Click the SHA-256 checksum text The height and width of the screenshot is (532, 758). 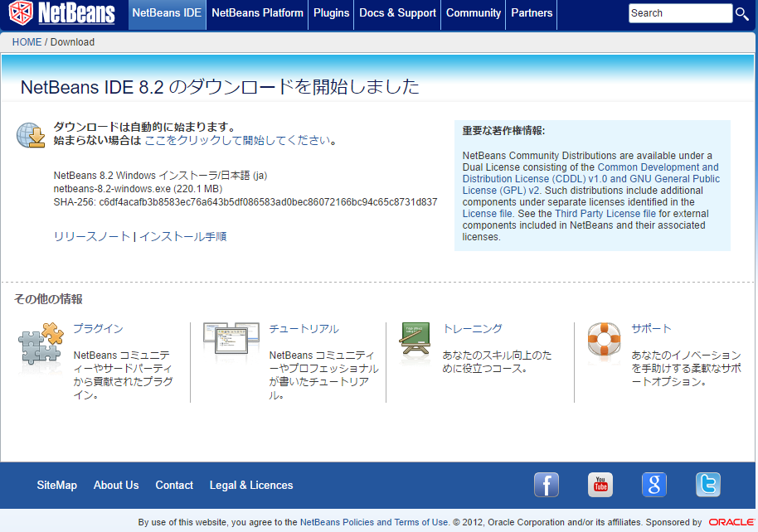(245, 202)
